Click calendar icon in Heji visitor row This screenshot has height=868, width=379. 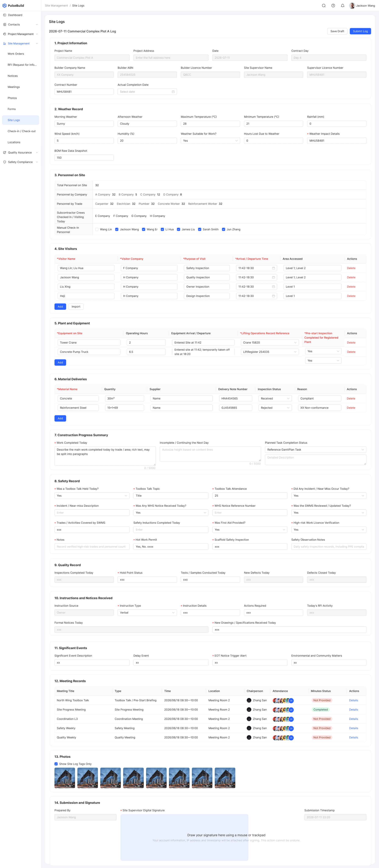coord(273,296)
